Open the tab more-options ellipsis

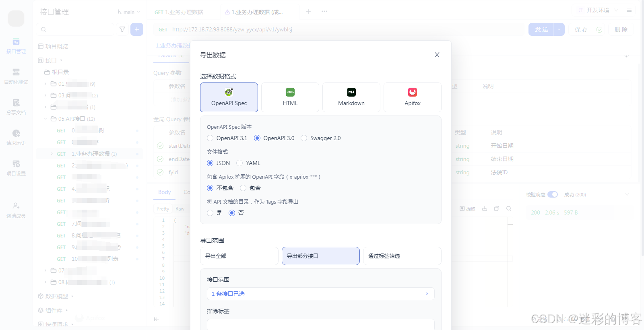[x=324, y=12]
